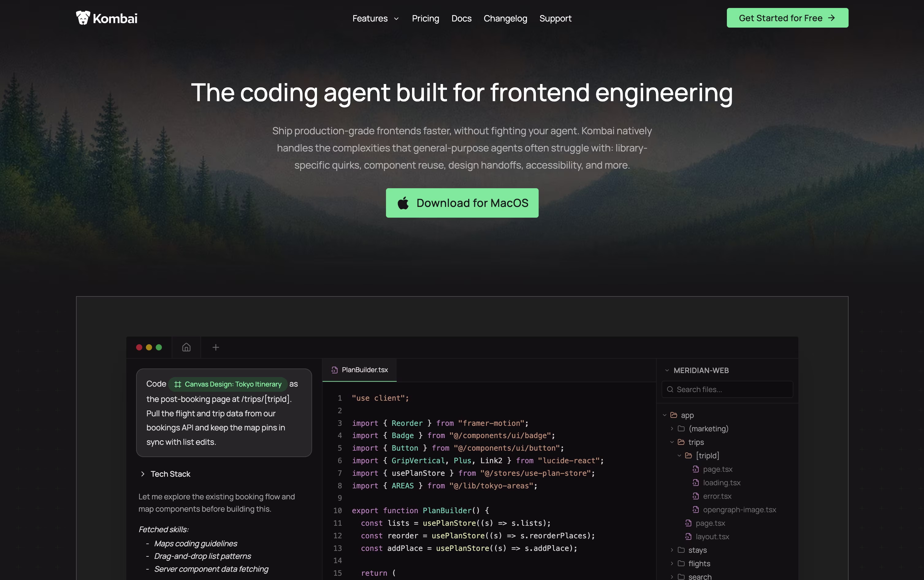Click the Apple icon on Download button
Image resolution: width=924 pixels, height=580 pixels.
pyautogui.click(x=403, y=203)
